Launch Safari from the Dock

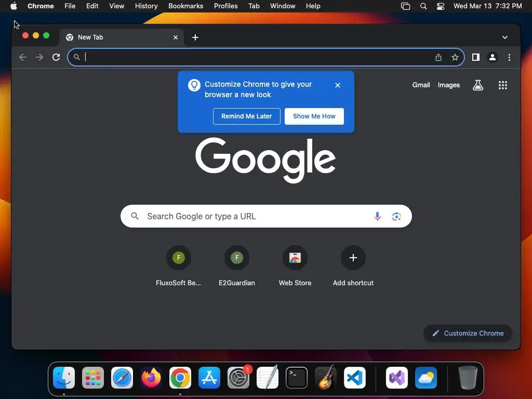click(122, 378)
